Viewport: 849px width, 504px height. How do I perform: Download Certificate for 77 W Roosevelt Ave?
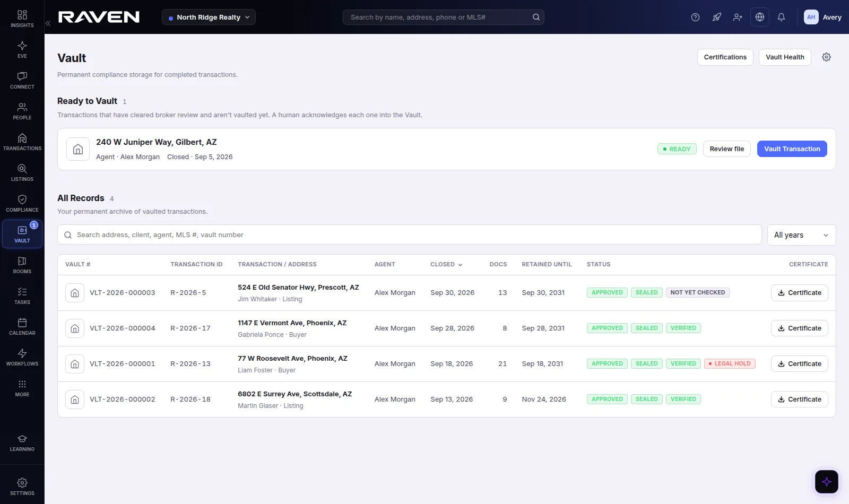pos(799,364)
